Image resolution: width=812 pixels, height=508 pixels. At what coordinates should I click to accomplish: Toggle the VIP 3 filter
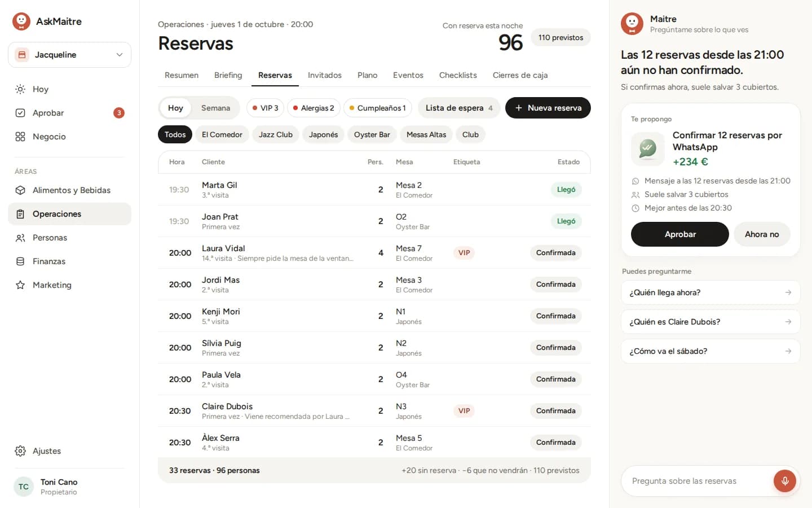click(x=265, y=108)
